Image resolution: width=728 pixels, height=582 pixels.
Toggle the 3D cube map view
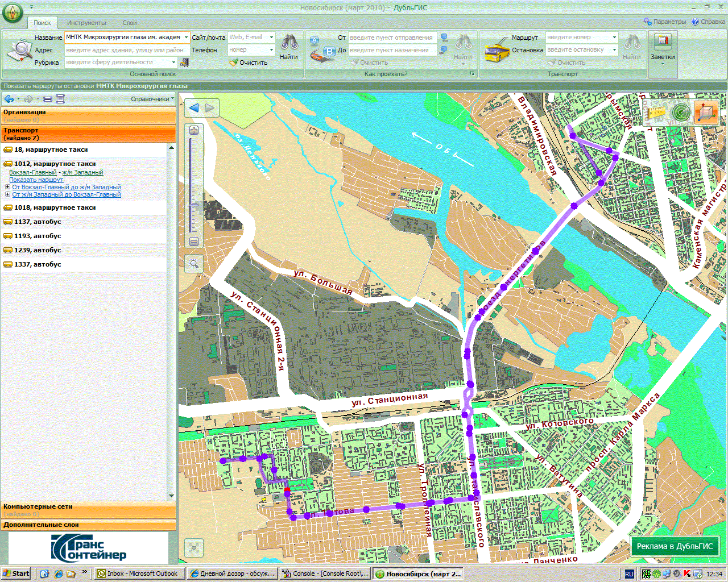[x=706, y=113]
